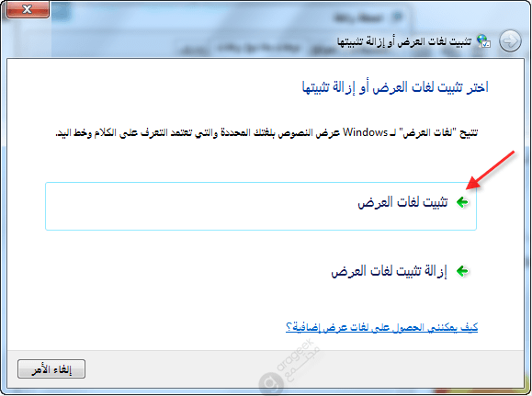
Task: Click the title bar text تثبيت لغات العرض
Action: click(x=404, y=41)
